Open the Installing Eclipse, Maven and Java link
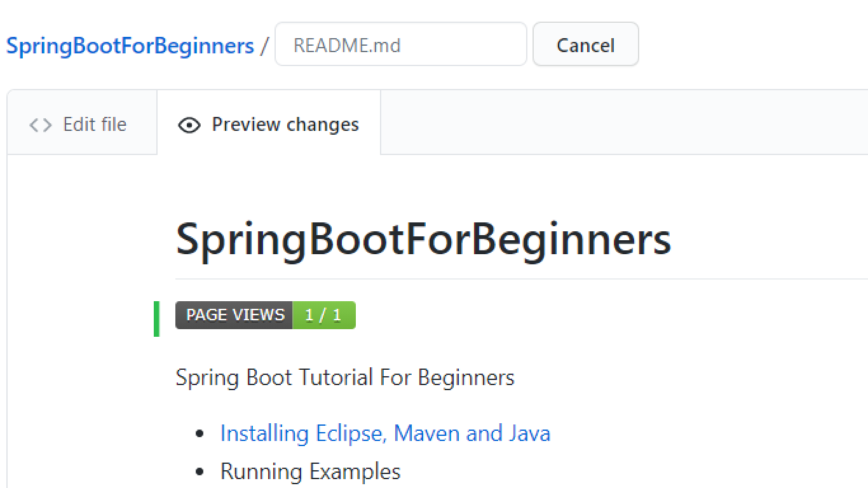The image size is (868, 488). tap(385, 433)
